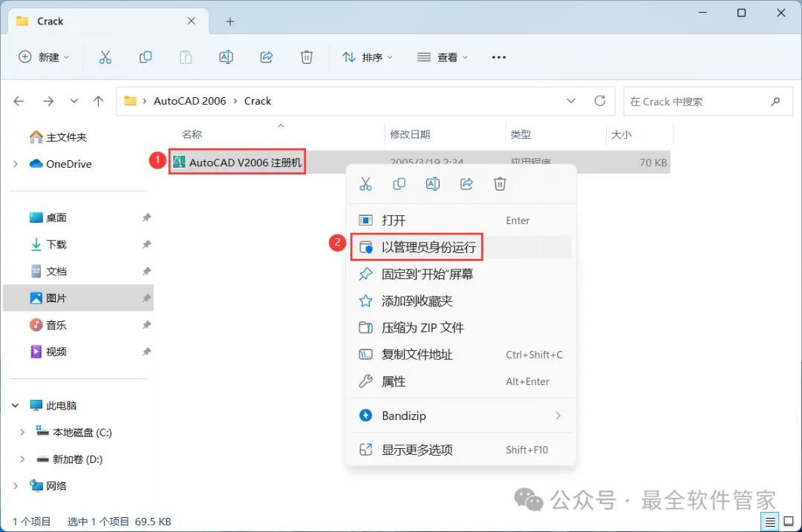The height and width of the screenshot is (532, 802).
Task: Click the Delete trash icon in the toolbar
Action: [x=307, y=57]
